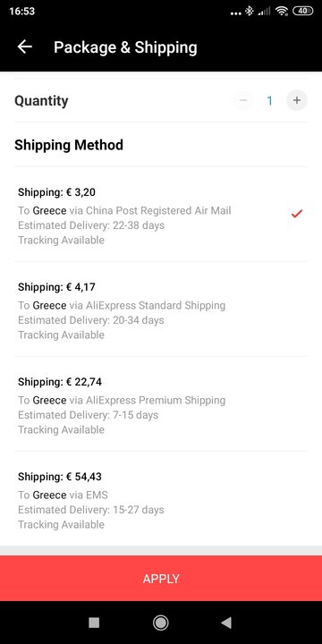The image size is (322, 644).
Task: Tap the back arrow in header
Action: point(25,47)
